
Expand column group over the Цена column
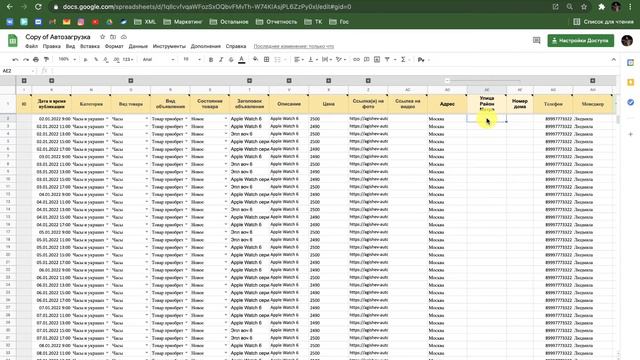click(x=329, y=81)
